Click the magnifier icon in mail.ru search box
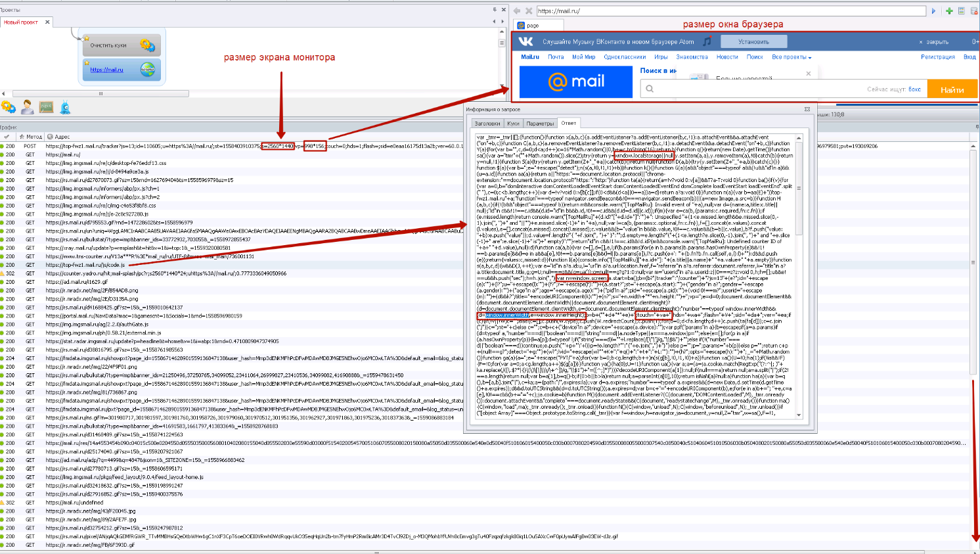This screenshot has height=554, width=980. [650, 89]
